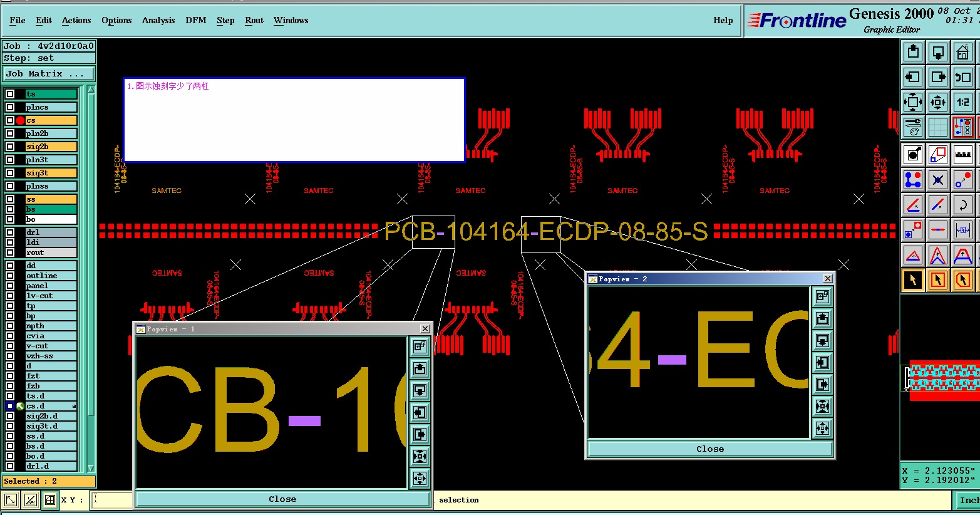Screen dimensions: 980x515
Task: Select the dimension arrows tool
Action: (x=963, y=230)
